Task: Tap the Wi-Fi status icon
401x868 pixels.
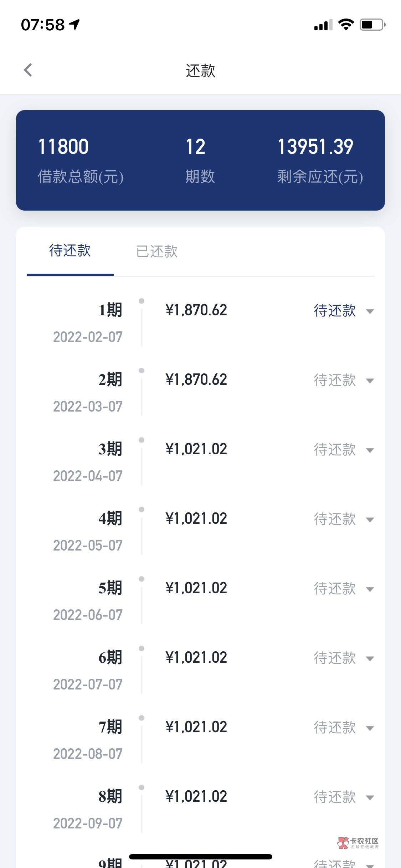Action: [x=346, y=25]
